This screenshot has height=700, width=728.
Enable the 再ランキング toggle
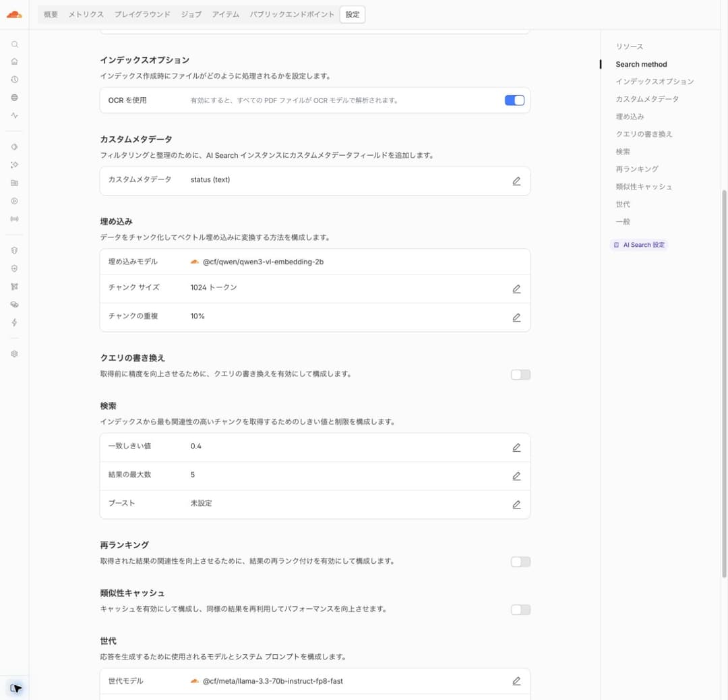(x=520, y=562)
